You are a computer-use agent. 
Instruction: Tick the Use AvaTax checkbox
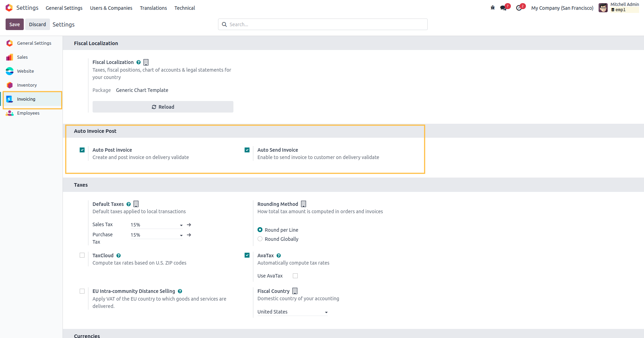coord(295,276)
